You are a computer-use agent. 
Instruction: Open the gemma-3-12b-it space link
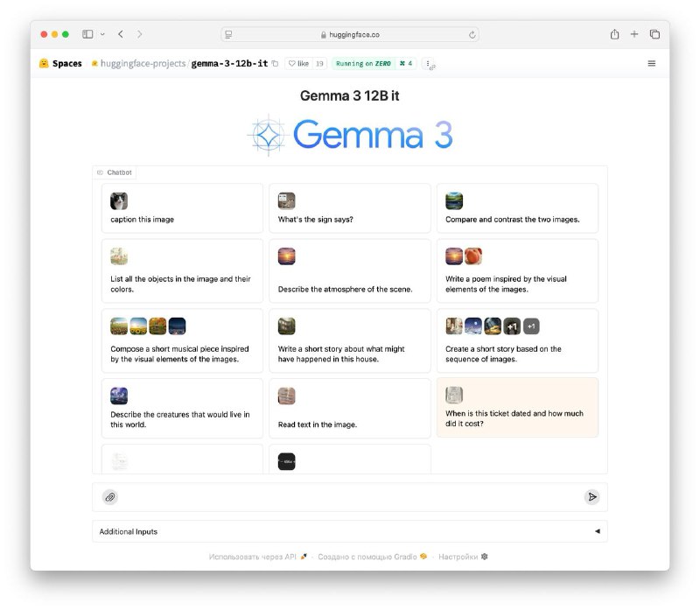pos(229,63)
